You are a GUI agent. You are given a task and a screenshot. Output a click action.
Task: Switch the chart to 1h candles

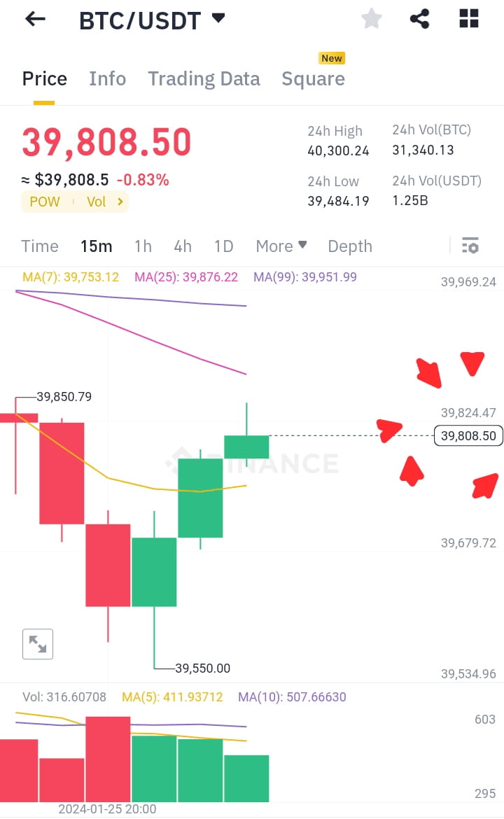(x=143, y=246)
